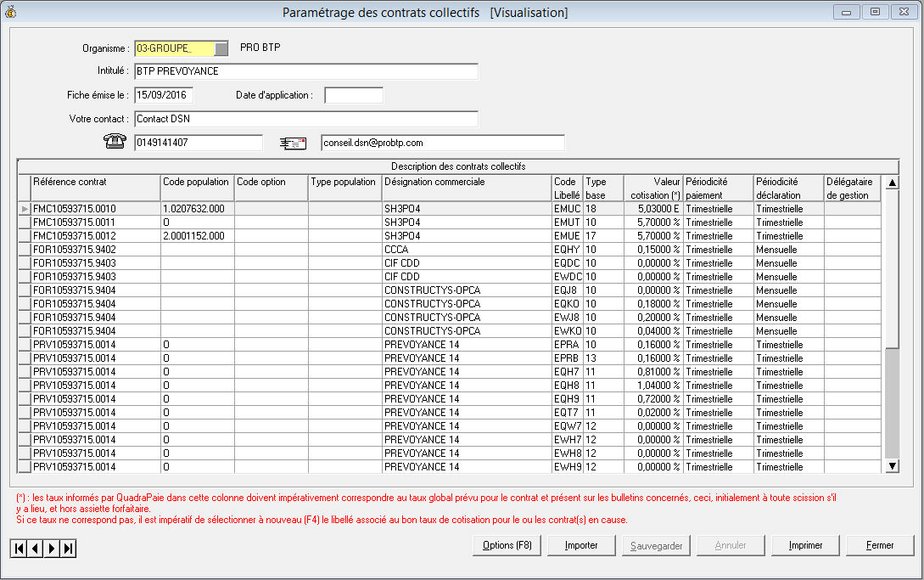
Task: Click the application icon in the title bar
Action: (11, 12)
